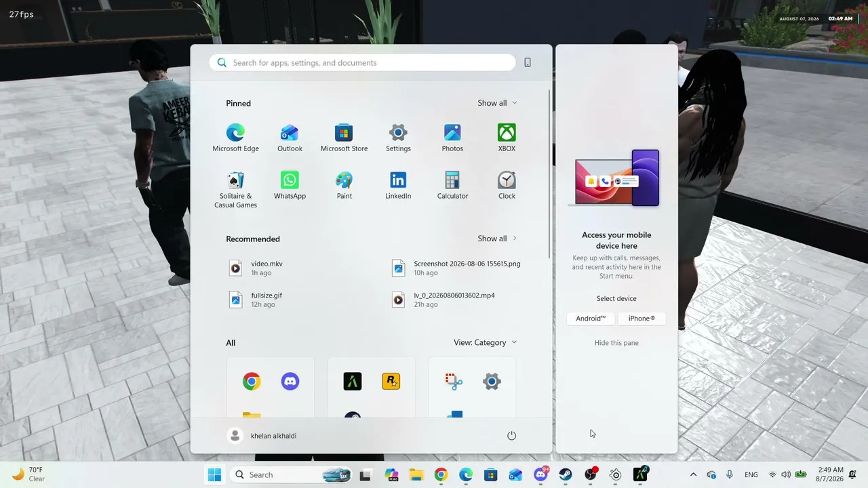Open Microsoft Store in the Pinned apps
Screen dimensions: 868x488
pyautogui.click(x=344, y=138)
